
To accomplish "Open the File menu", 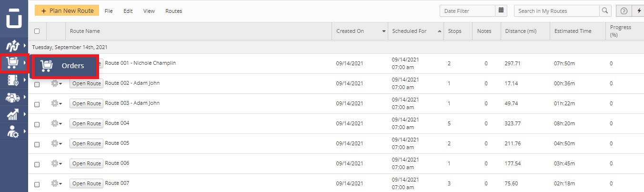I will 109,11.
